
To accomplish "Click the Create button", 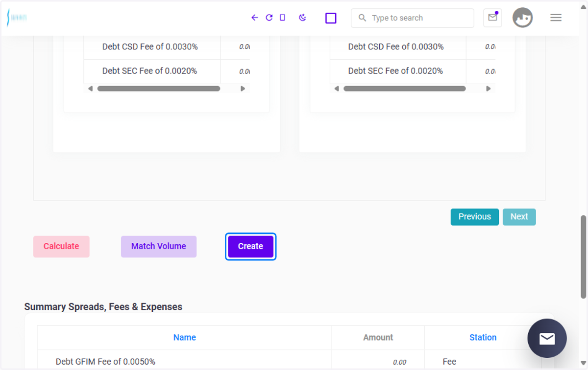I will tap(251, 246).
